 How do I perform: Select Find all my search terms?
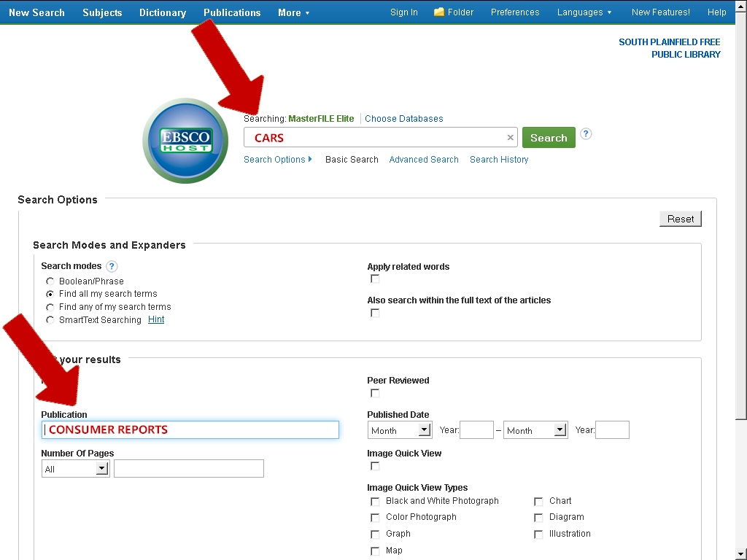click(50, 295)
